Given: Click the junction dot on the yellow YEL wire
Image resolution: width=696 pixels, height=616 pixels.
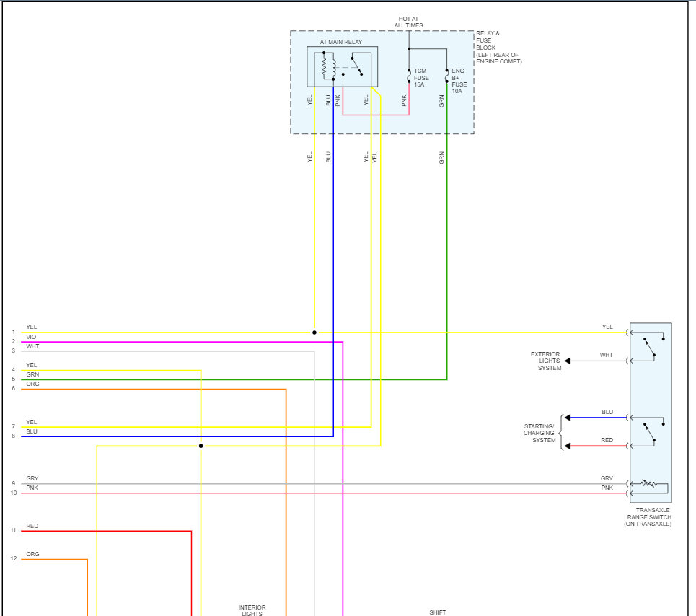Looking at the screenshot, I should coord(314,333).
